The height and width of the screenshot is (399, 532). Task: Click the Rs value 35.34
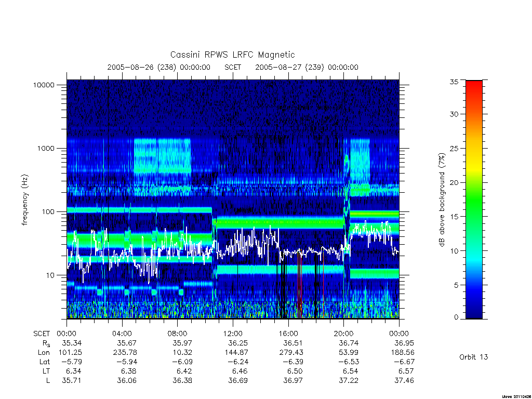pos(72,343)
